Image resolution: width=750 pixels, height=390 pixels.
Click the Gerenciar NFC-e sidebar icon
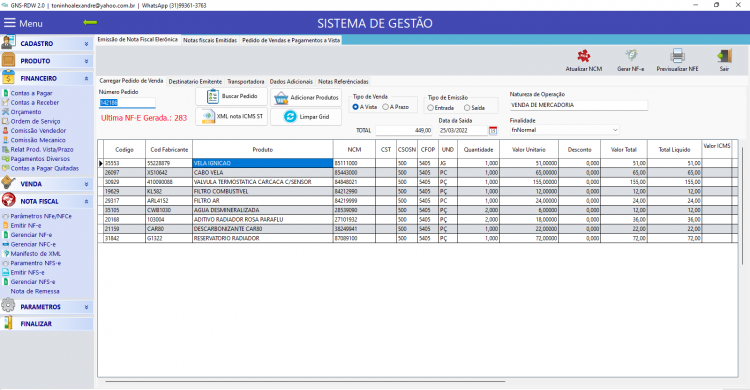[6, 244]
